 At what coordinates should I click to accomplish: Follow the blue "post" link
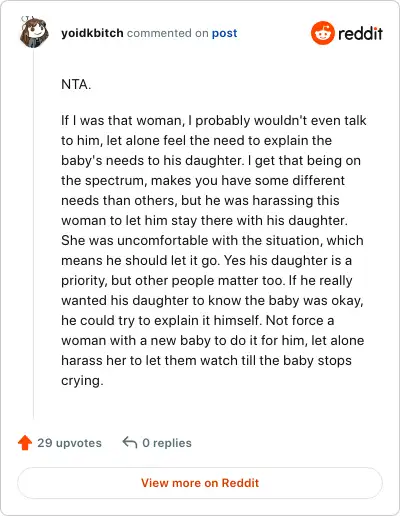coord(225,33)
